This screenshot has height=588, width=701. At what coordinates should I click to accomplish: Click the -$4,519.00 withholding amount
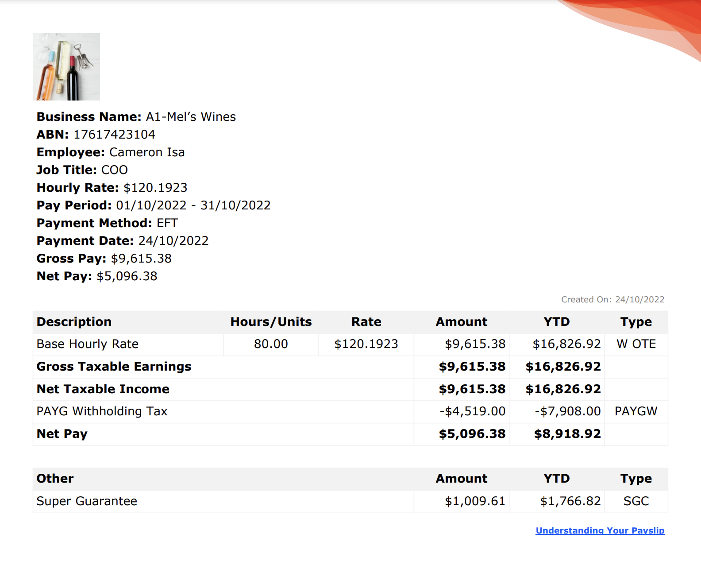click(472, 411)
